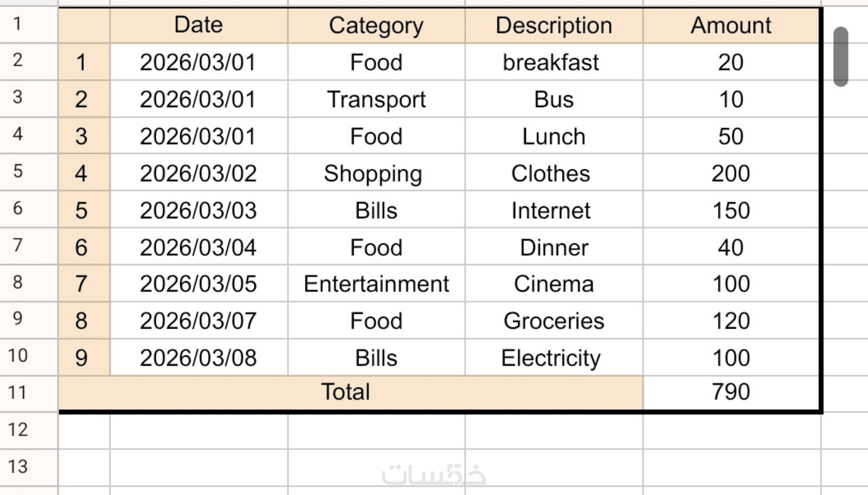Select the Entertainment category cell
Image resolution: width=868 pixels, height=495 pixels.
[376, 284]
